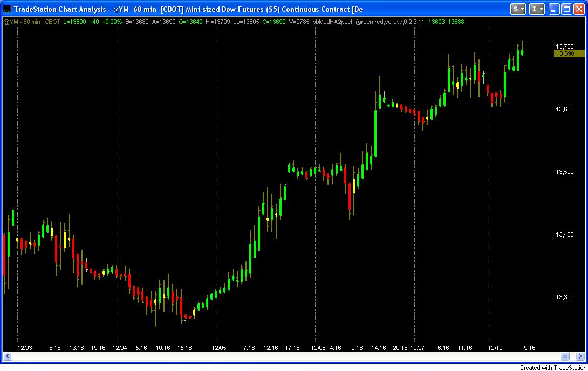The width and height of the screenshot is (588, 371).
Task: Click the 12/07 date axis label
Action: point(418,348)
